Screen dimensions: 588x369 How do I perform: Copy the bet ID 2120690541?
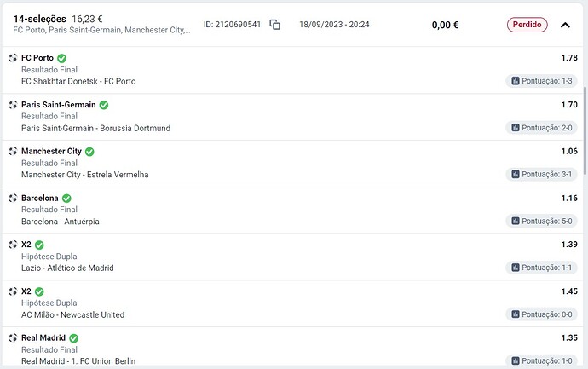pos(275,25)
